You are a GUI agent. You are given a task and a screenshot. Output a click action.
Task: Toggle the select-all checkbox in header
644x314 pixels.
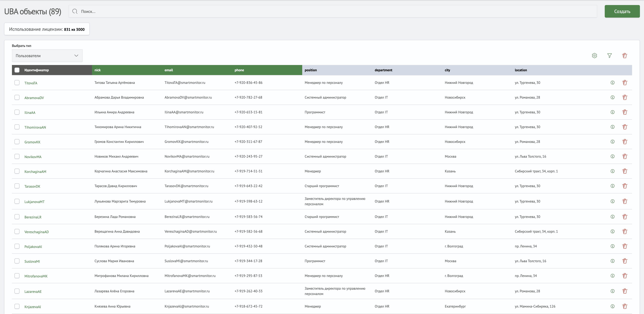pos(17,70)
